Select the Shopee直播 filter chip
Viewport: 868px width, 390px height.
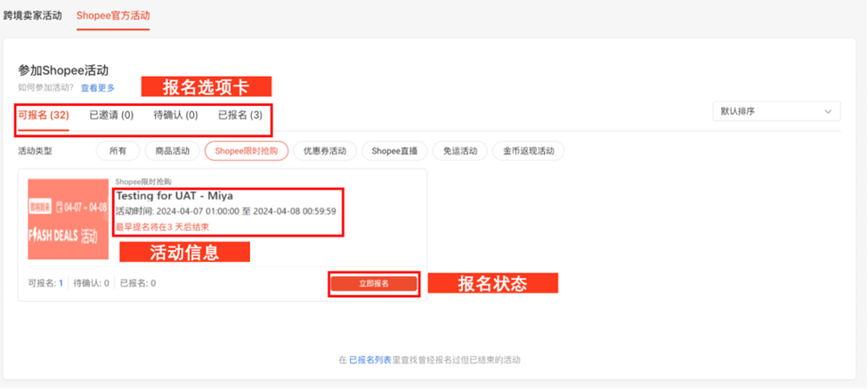[x=394, y=150]
